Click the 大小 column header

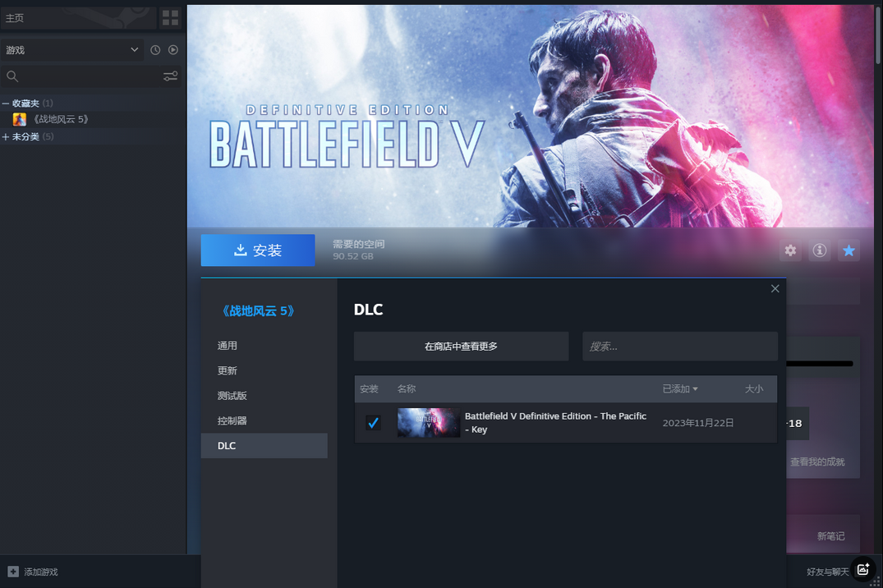point(754,388)
